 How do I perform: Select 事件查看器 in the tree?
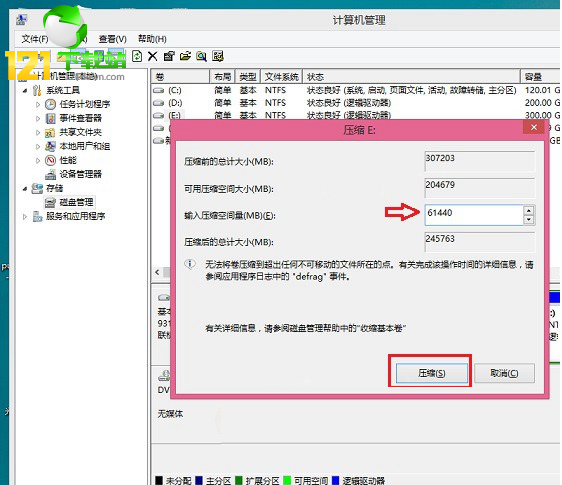80,118
